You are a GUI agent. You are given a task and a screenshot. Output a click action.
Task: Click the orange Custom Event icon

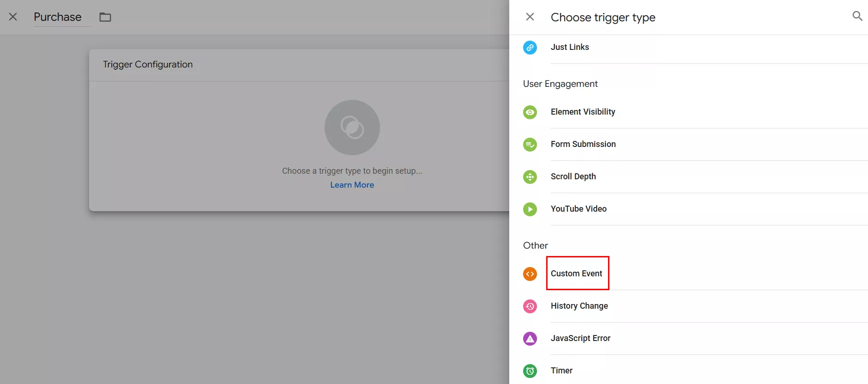tap(530, 274)
